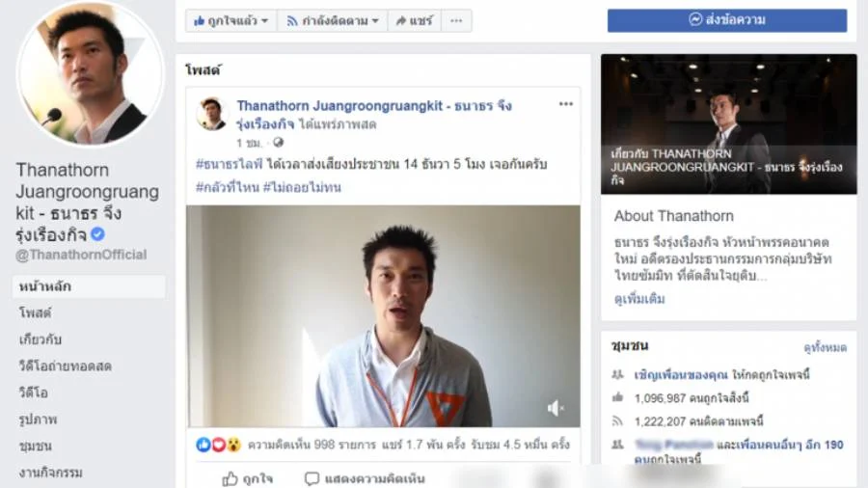The width and height of the screenshot is (868, 488).
Task: Click the blue Like reaction icon
Action: click(203, 445)
